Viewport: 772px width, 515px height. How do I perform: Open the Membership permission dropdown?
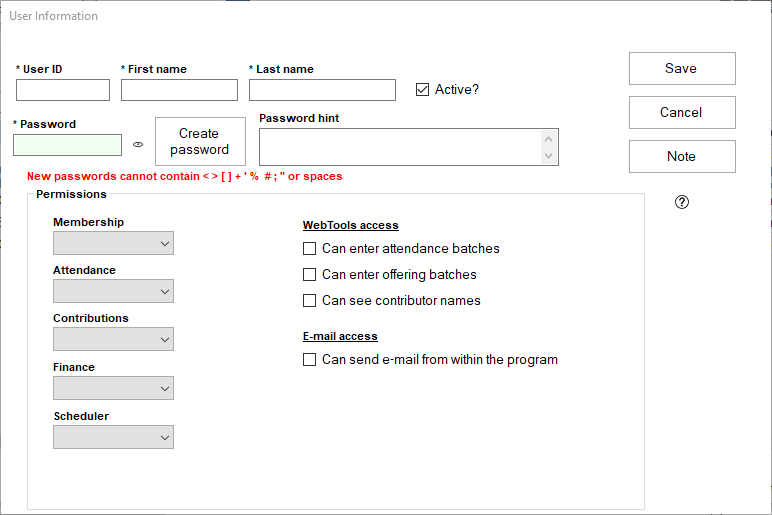point(113,243)
